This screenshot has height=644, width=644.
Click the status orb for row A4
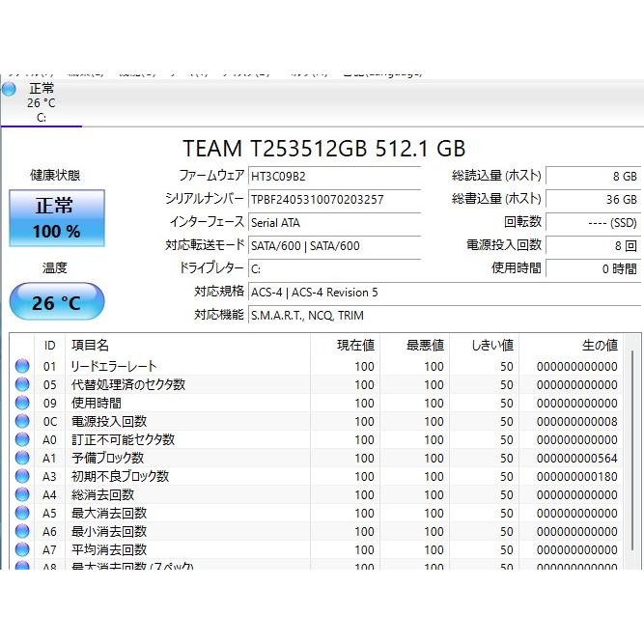pyautogui.click(x=22, y=494)
